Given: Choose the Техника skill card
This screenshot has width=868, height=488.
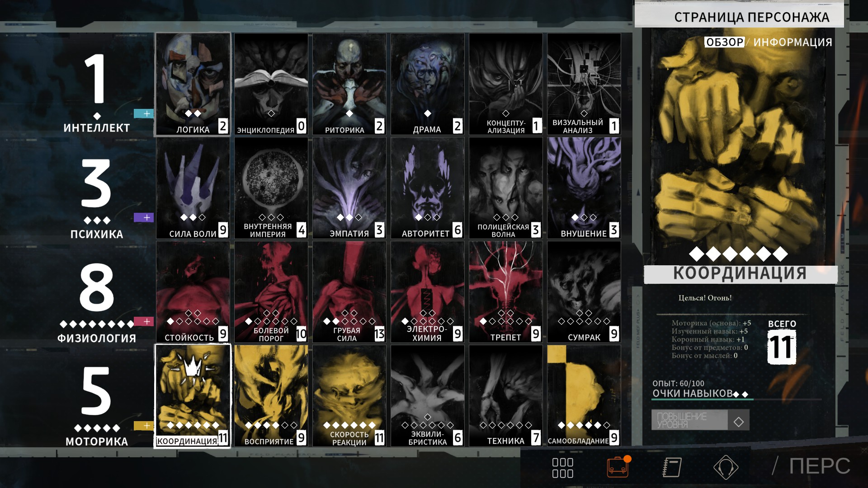Looking at the screenshot, I should (x=506, y=396).
